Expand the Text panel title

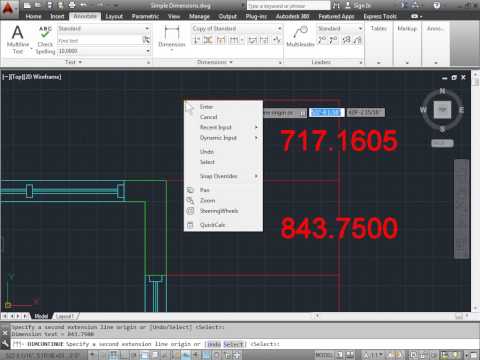(73, 62)
